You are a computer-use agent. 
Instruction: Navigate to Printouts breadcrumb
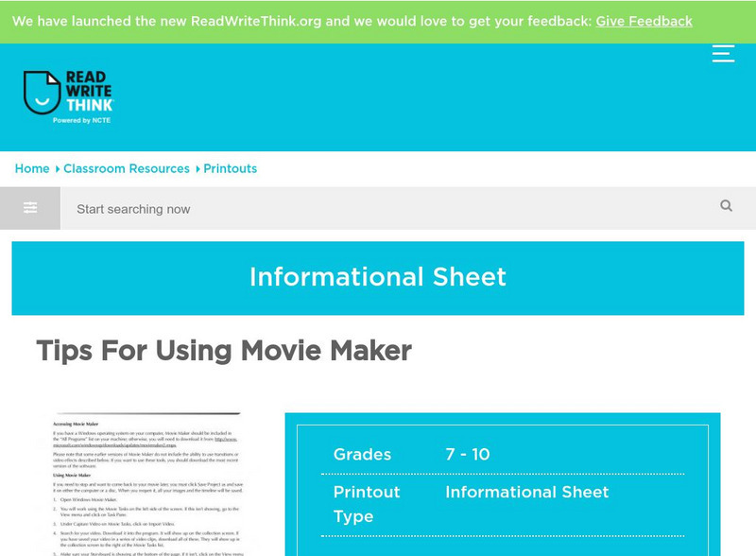click(230, 168)
